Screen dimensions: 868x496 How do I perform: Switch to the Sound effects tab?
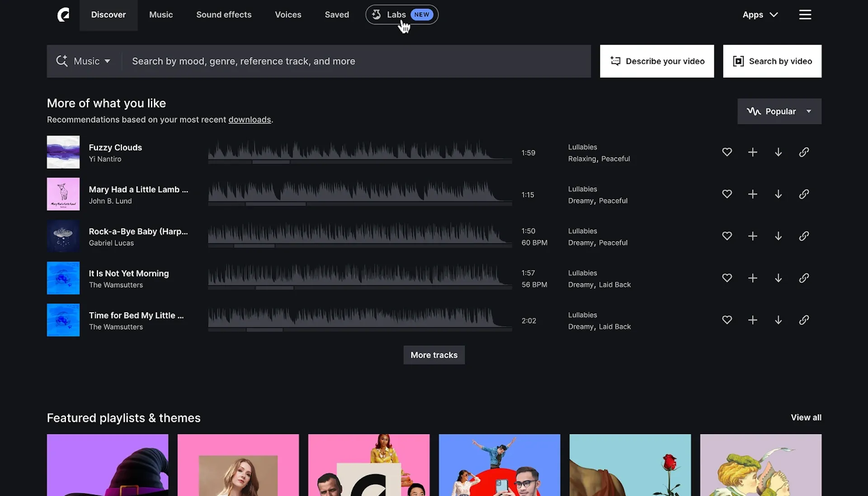coord(224,14)
